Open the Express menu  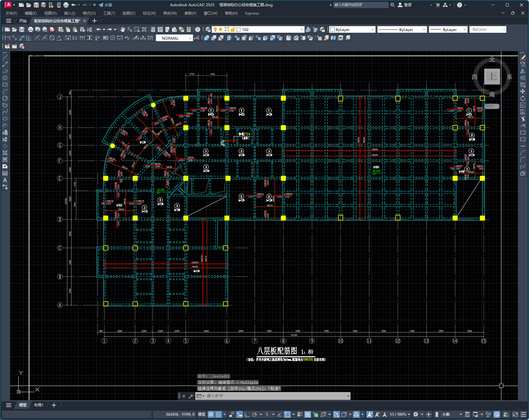(252, 13)
